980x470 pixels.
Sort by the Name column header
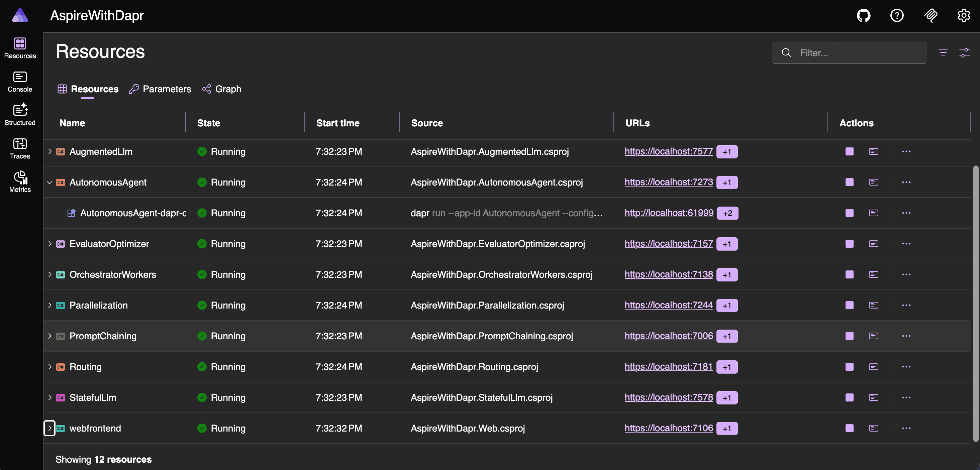(72, 123)
